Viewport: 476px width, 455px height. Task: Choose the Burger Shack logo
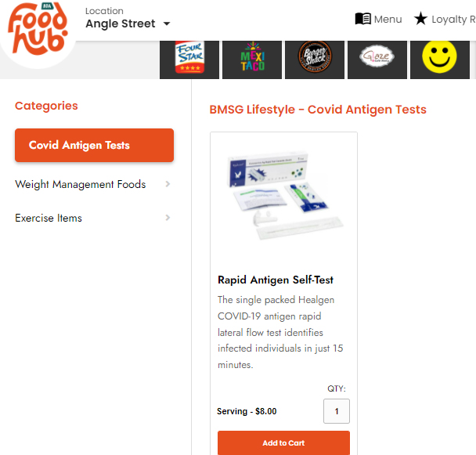315,58
